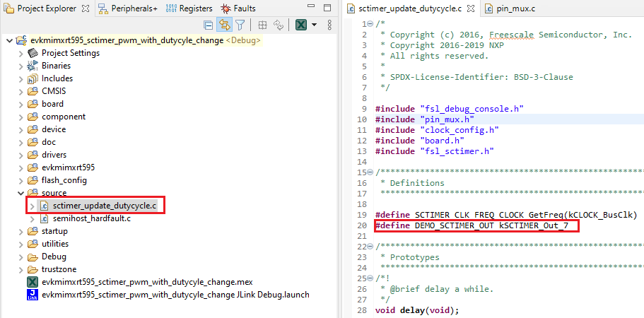Open dropdown arrow beside Config Tools icon
This screenshot has height=318, width=644.
315,25
